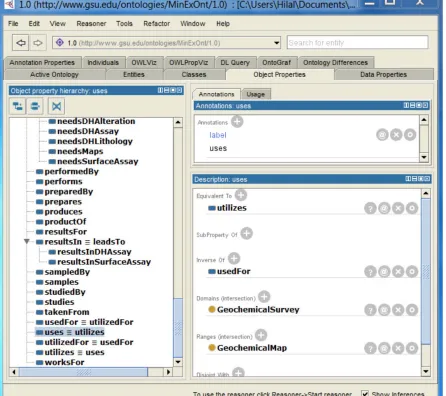Open the Individuals tab
Screen dimensions: 446x396
pyautogui.click(x=103, y=63)
